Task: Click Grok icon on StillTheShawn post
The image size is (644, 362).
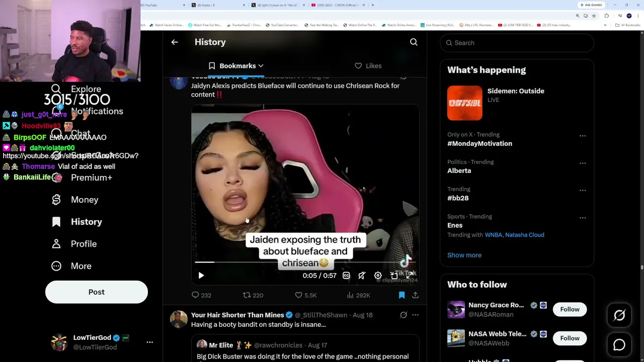Action: pyautogui.click(x=404, y=315)
